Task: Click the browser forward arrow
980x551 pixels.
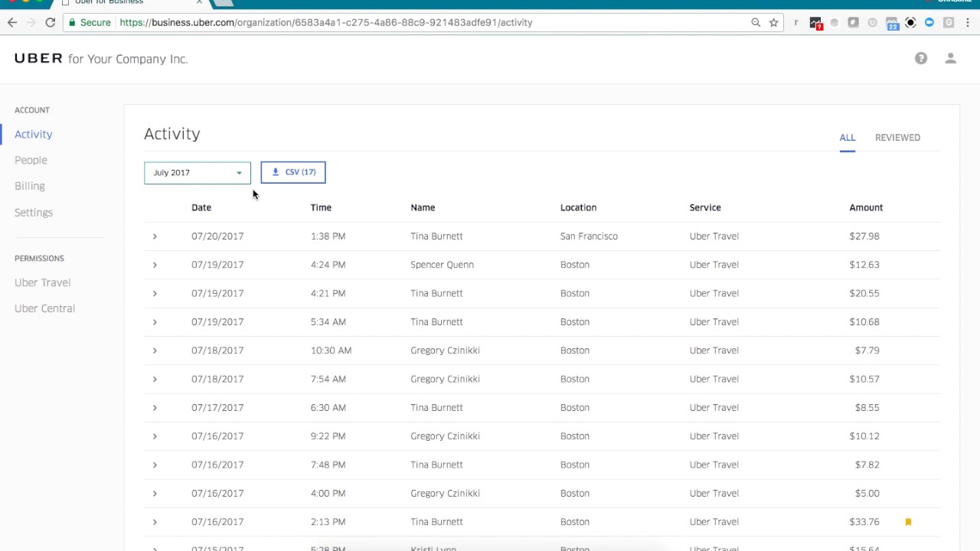Action: (31, 22)
